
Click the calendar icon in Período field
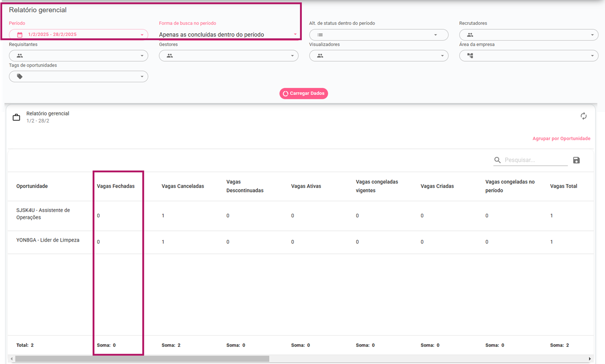pyautogui.click(x=20, y=35)
